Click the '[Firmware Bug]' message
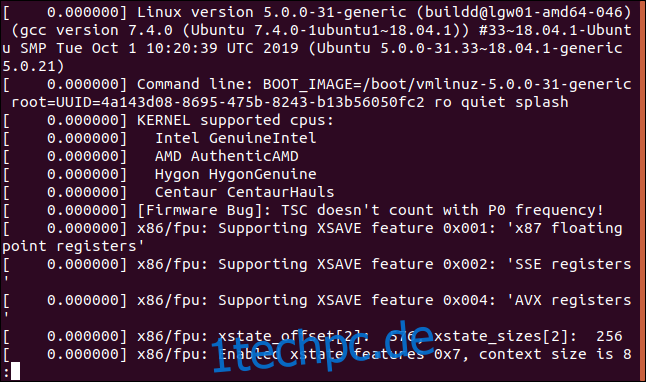Viewport: 646px width, 382px height. (x=370, y=210)
